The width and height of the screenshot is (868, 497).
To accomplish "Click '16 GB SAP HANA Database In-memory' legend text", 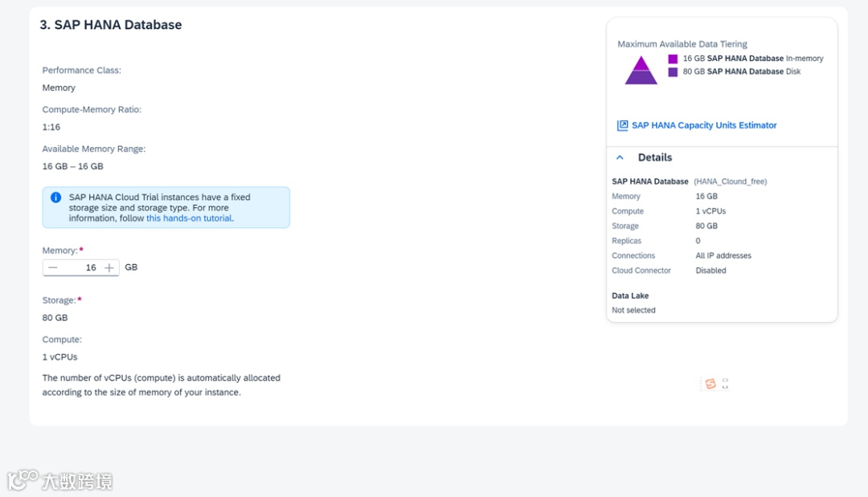I will [x=753, y=59].
